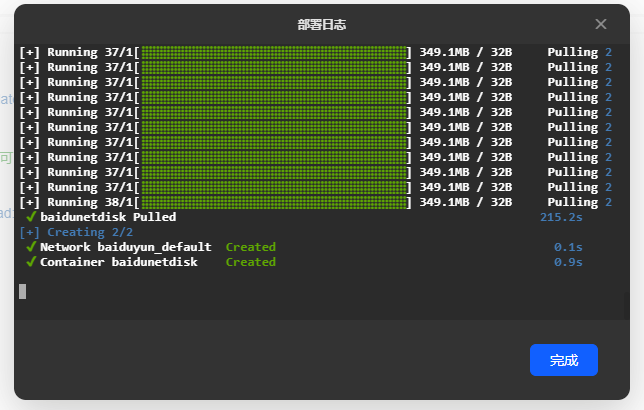Click the 'Created' status beside Network baiduyun_default

(x=251, y=247)
